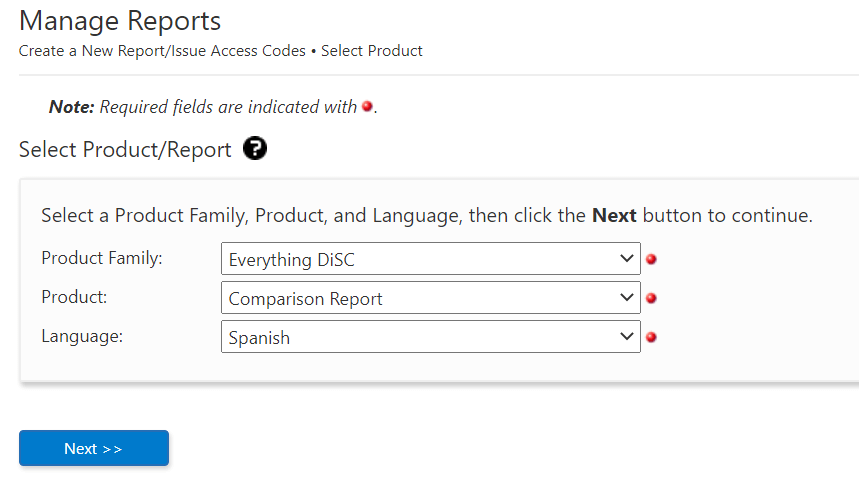Click the Next >> button
This screenshot has height=498, width=861.
[x=94, y=448]
